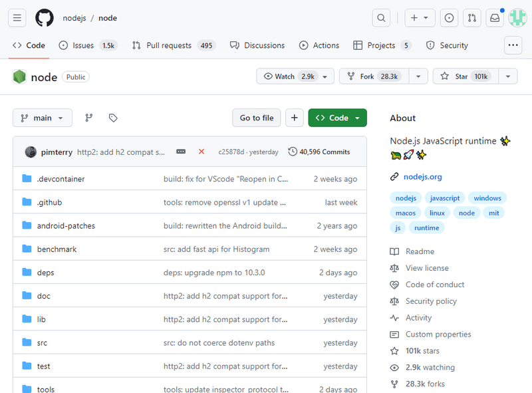Open the GitHub home logo

45,18
